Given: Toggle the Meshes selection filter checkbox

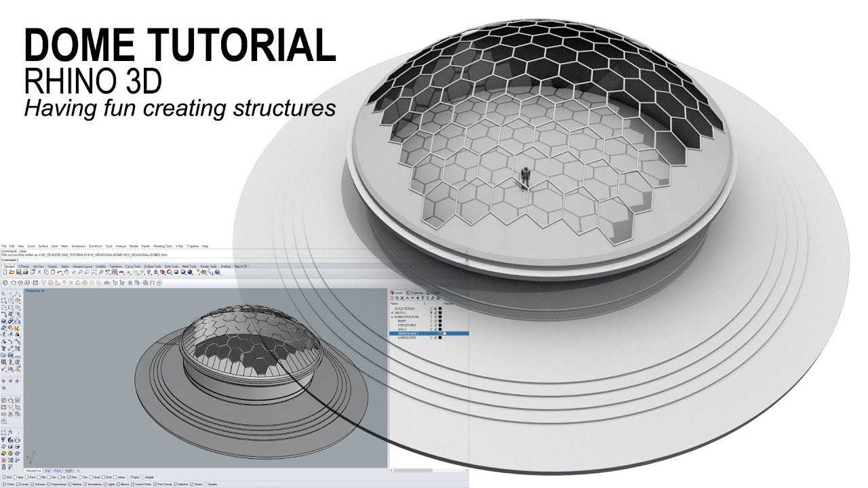Looking at the screenshot, I should point(70,484).
